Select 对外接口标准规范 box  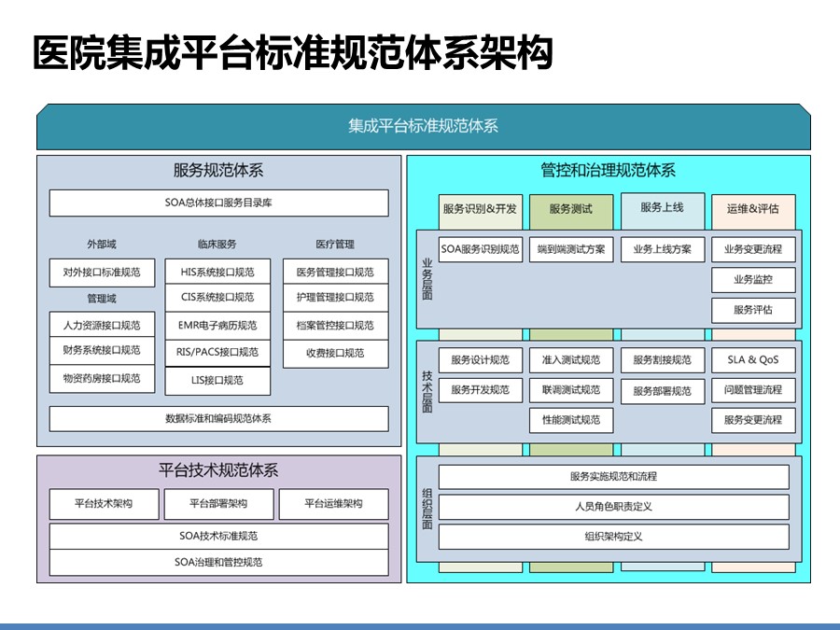coord(102,273)
